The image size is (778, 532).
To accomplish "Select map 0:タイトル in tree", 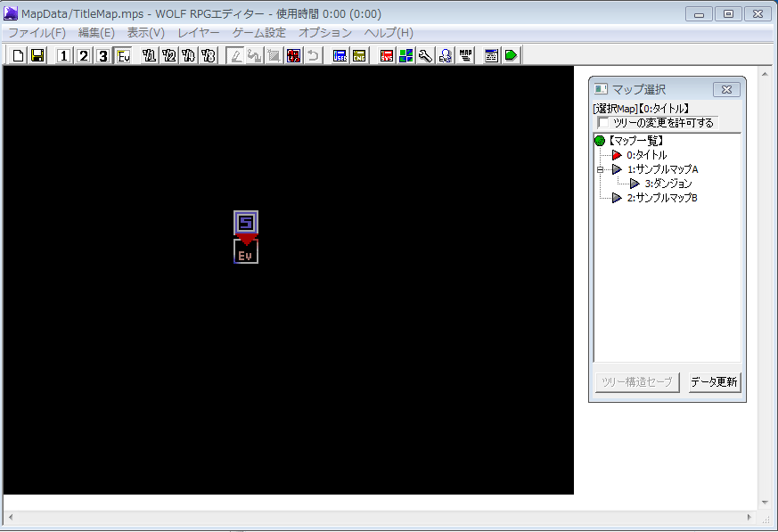I will pos(646,155).
